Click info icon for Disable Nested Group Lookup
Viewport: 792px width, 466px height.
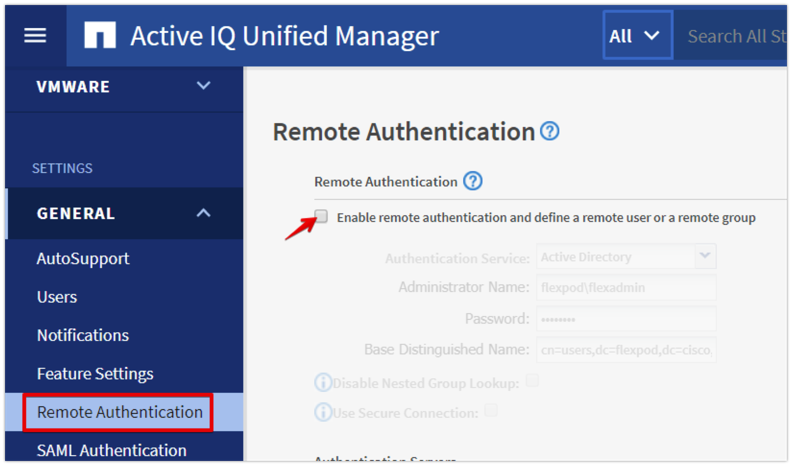point(323,383)
